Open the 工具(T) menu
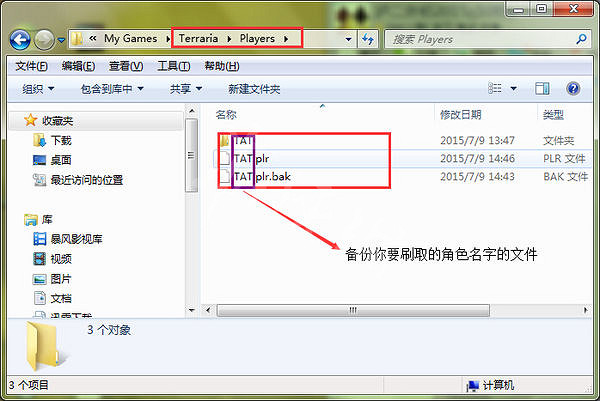Viewport: 600px width, 401px height. (173, 66)
